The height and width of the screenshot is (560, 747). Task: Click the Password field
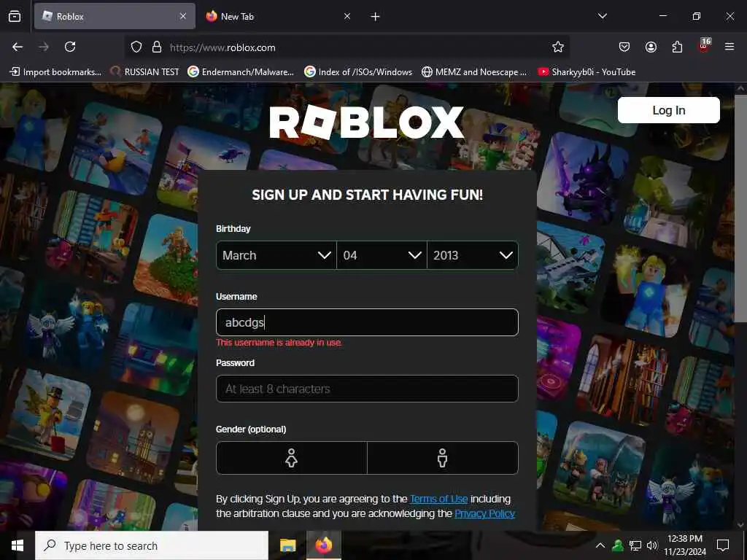(x=367, y=389)
